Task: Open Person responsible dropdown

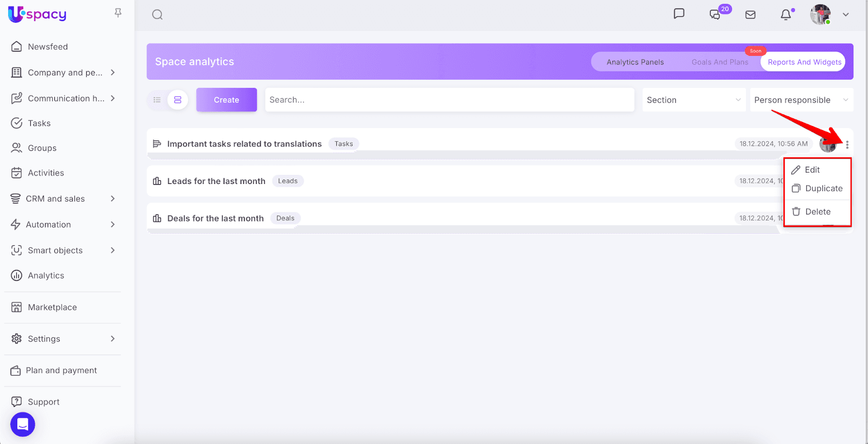Action: [801, 100]
